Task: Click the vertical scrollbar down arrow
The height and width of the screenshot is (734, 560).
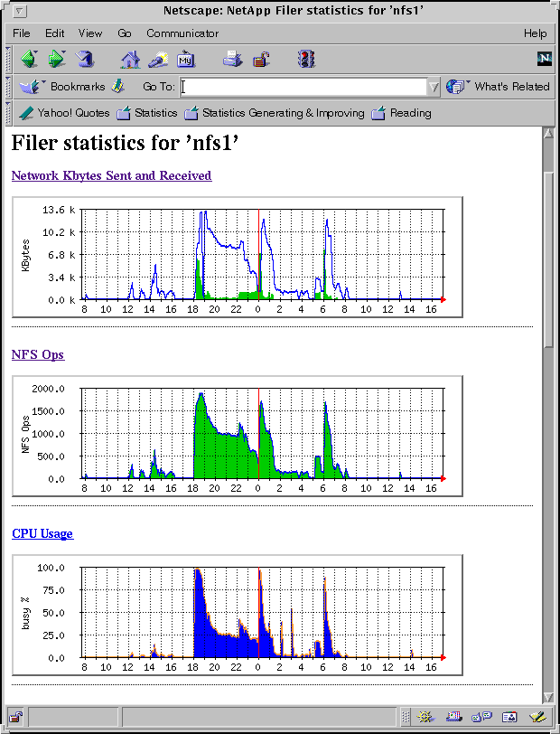Action: (548, 697)
